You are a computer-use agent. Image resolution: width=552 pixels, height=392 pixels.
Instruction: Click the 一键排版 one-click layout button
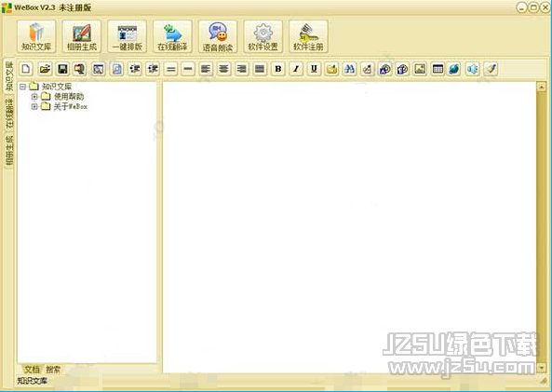click(x=128, y=36)
